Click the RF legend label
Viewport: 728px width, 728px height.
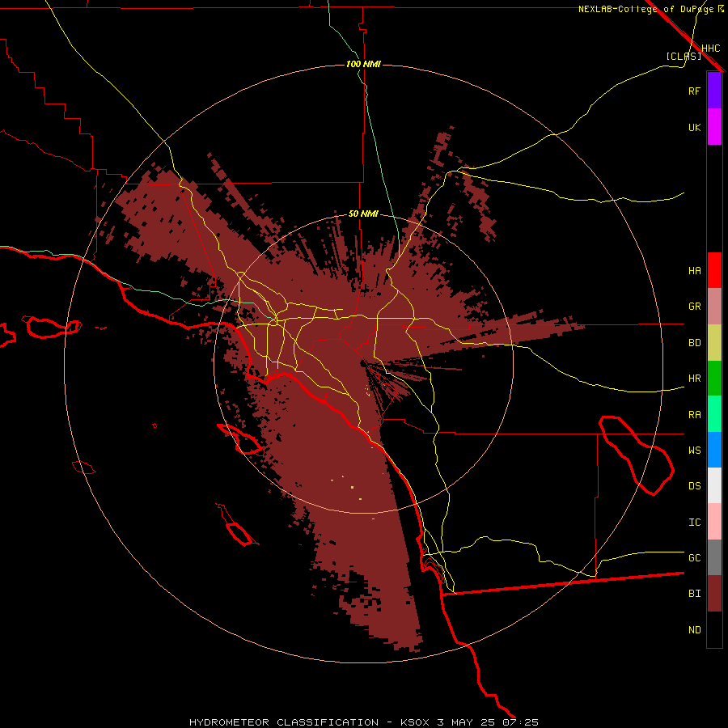coord(694,91)
